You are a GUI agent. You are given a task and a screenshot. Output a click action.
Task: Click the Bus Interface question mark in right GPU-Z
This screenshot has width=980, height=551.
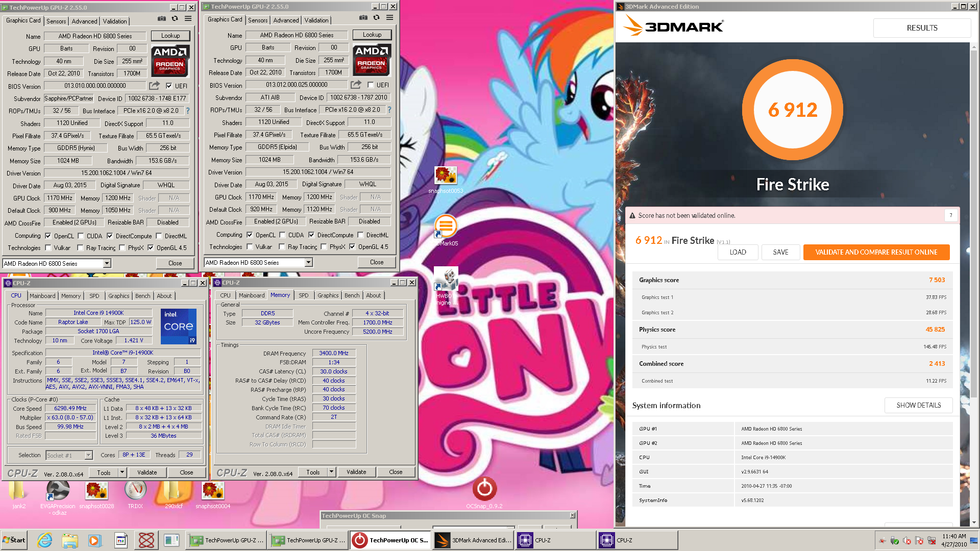point(389,109)
